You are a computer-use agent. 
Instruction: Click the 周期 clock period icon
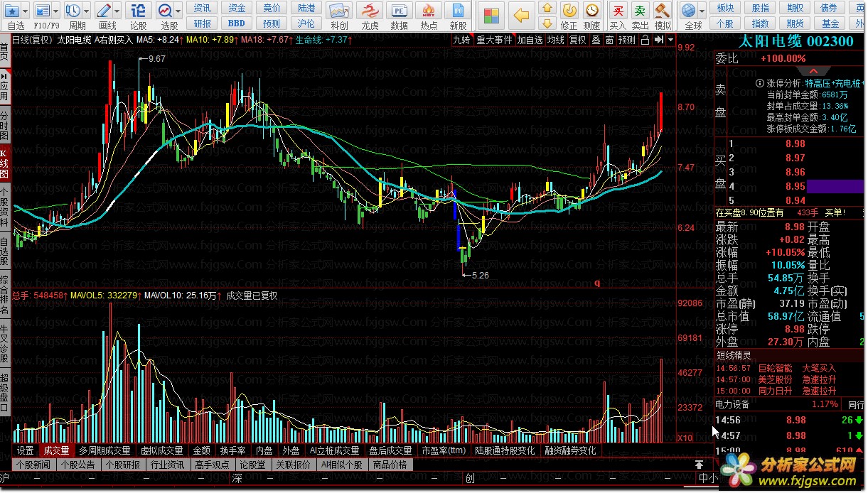pos(73,11)
